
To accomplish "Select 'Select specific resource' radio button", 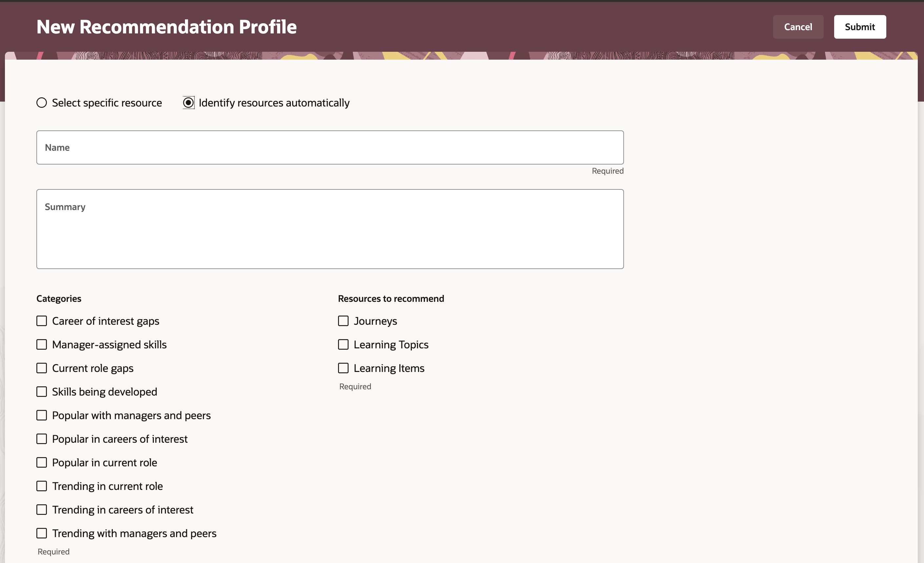I will [41, 102].
